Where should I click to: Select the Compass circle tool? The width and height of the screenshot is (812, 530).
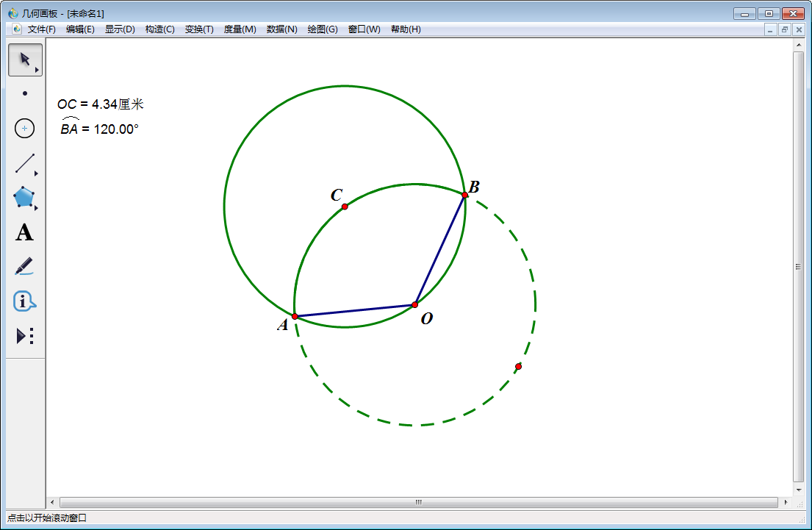click(x=25, y=129)
